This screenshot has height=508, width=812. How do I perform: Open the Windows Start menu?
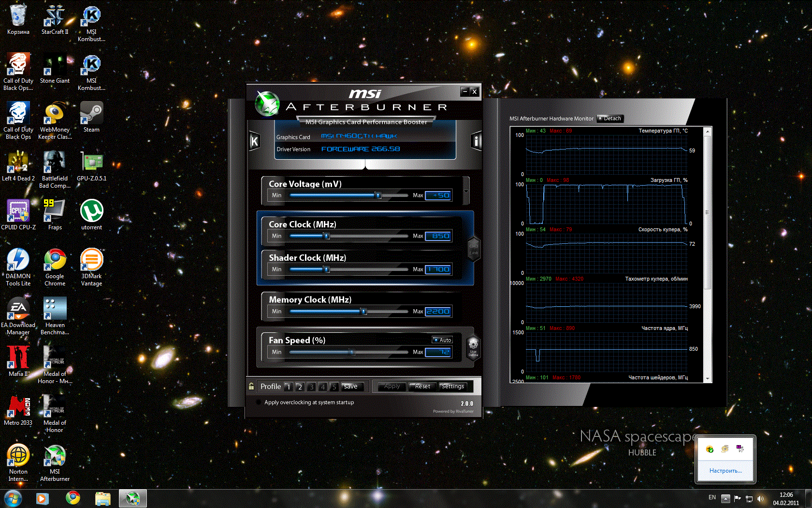[13, 498]
